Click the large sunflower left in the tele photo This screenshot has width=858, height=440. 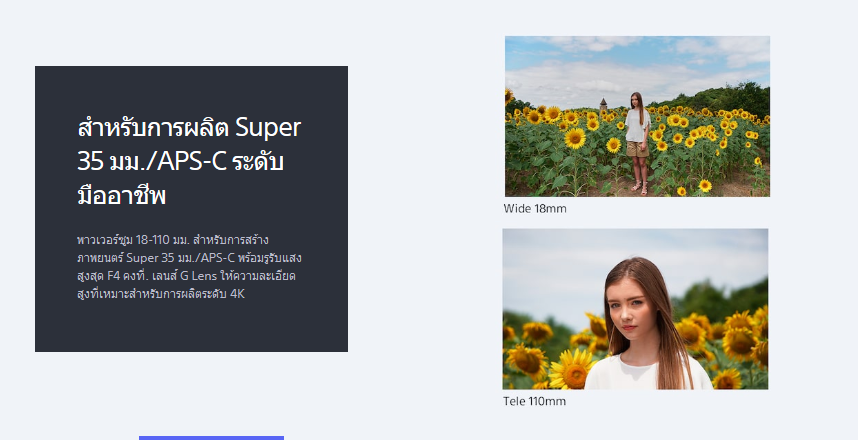tap(570, 368)
